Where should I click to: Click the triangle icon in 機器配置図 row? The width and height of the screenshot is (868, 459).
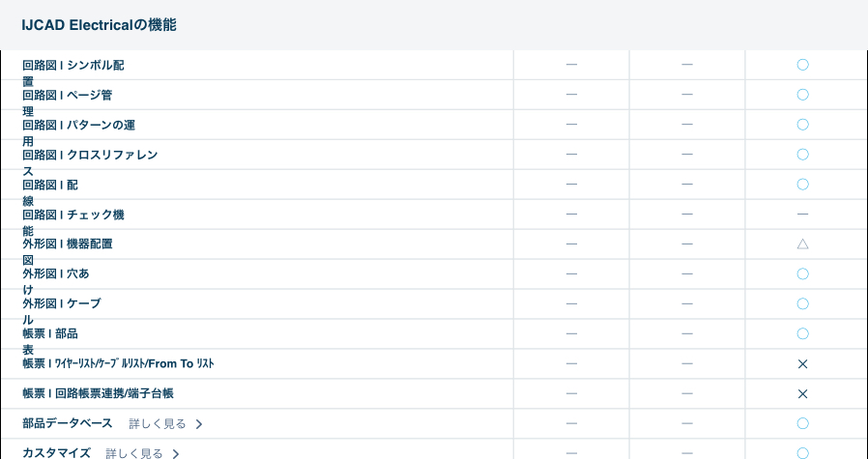pyautogui.click(x=802, y=244)
